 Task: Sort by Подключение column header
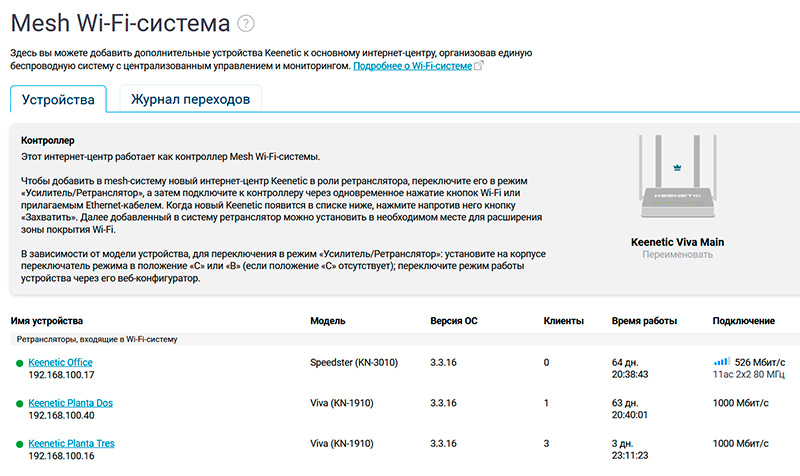(743, 321)
